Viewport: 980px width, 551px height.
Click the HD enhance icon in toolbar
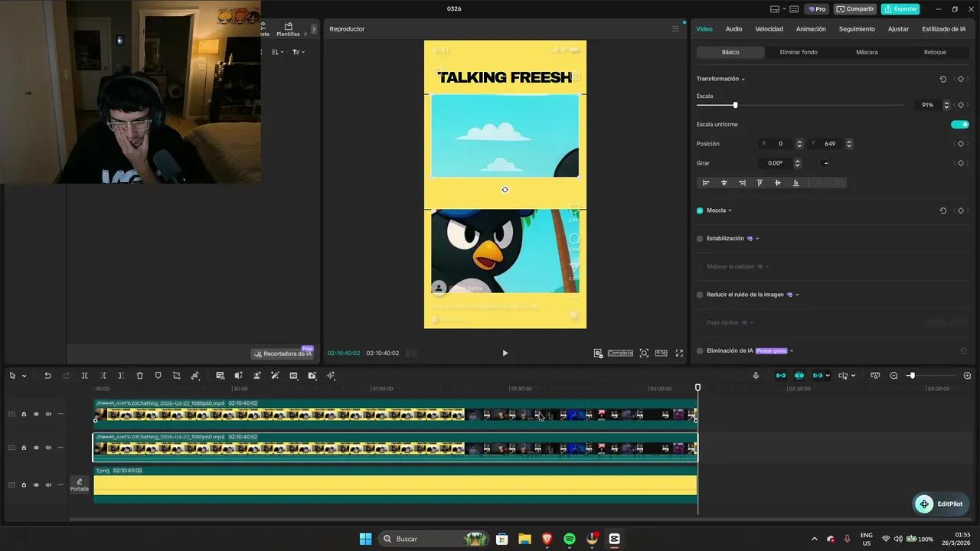click(x=293, y=376)
